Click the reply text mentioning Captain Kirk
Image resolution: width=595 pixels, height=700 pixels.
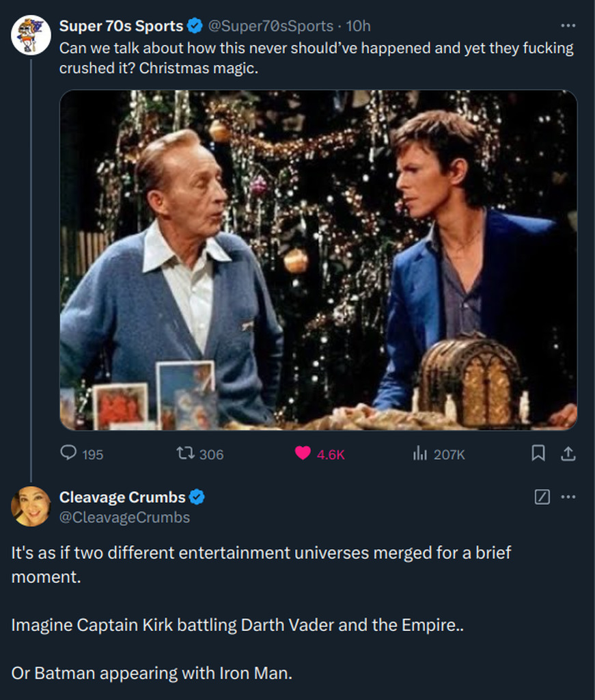click(x=238, y=625)
